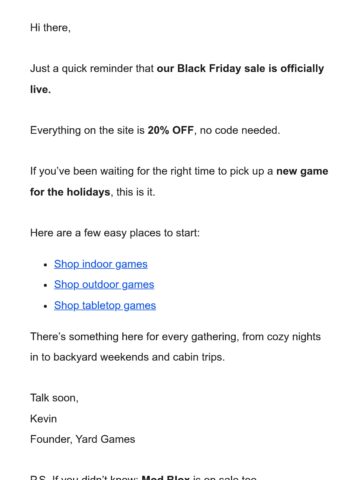Click the bullet before Shop tabletop games
Viewport: 360px width, 480px height.
point(45,306)
